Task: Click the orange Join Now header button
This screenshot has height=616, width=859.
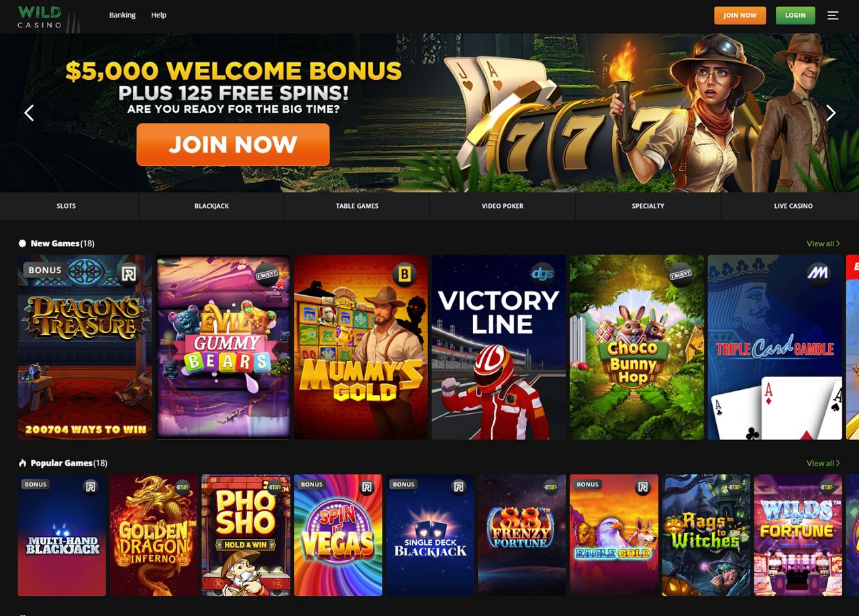Action: pyautogui.click(x=740, y=15)
